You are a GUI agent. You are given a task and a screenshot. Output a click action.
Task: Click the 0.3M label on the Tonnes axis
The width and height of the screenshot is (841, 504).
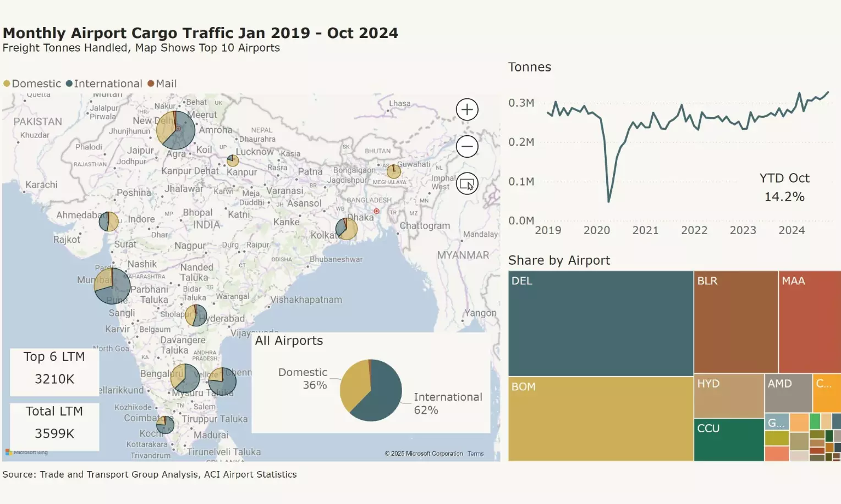tap(521, 103)
